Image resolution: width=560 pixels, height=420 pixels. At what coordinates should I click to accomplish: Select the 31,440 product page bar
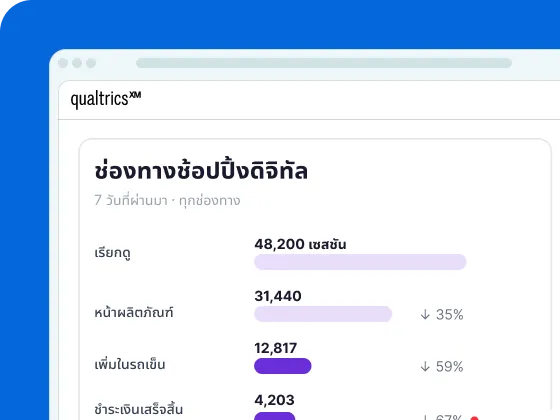323,314
